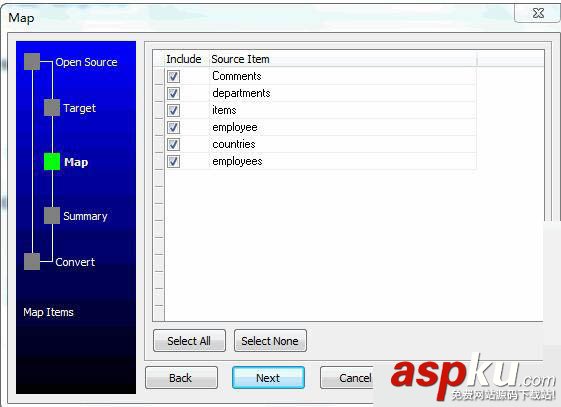Toggle the employee include checkbox

point(173,127)
